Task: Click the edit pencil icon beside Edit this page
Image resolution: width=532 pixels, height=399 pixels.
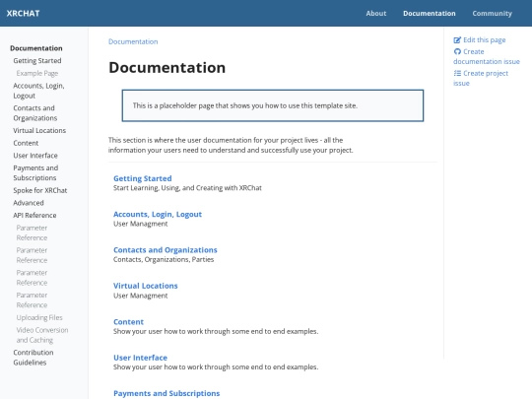Action: point(457,40)
